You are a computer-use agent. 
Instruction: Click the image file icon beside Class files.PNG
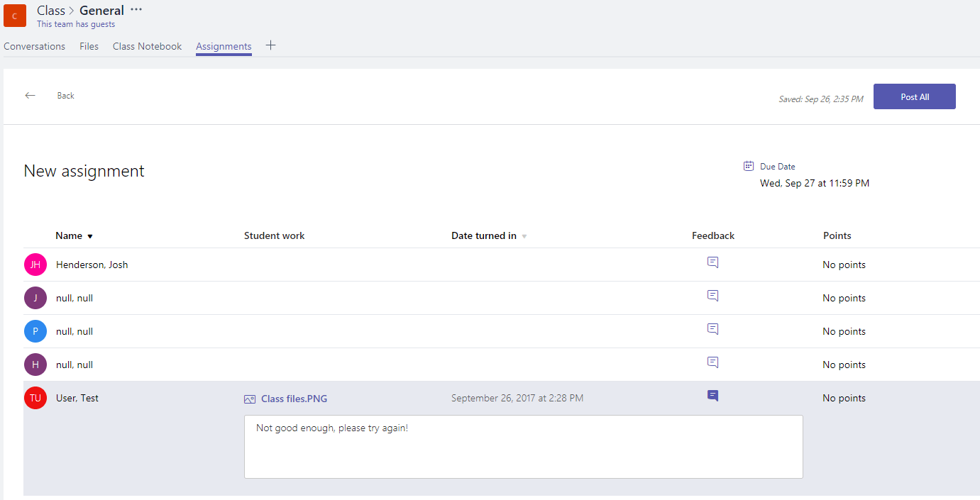[x=250, y=399]
